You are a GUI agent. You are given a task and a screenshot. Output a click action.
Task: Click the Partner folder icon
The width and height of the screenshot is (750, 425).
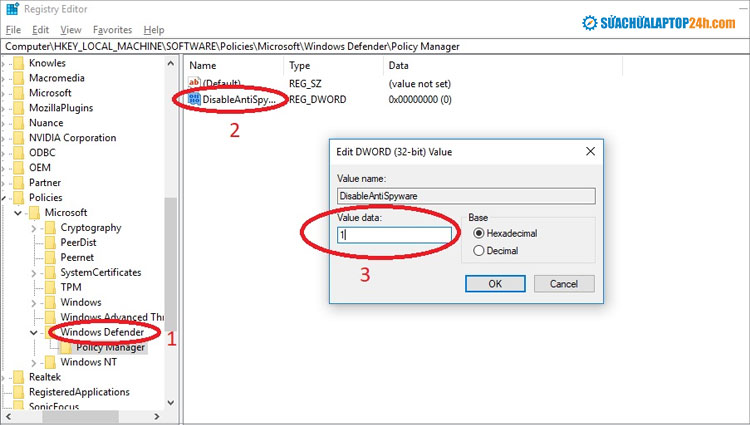(19, 183)
